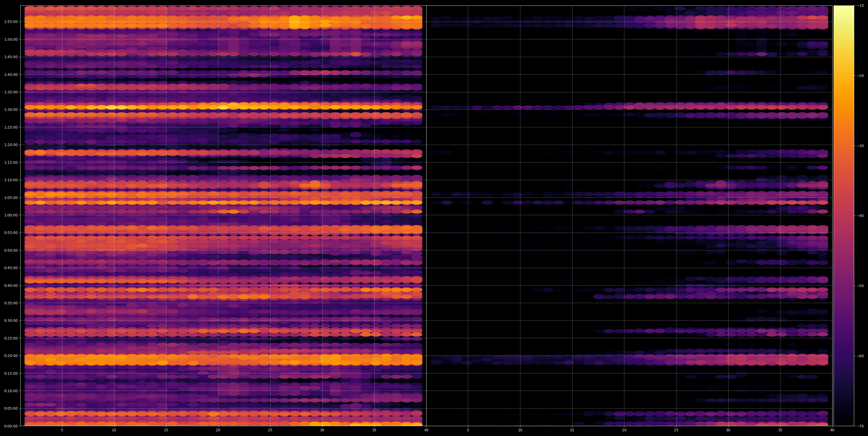Select the 0:10:00 y-axis tick label

pyautogui.click(x=11, y=391)
